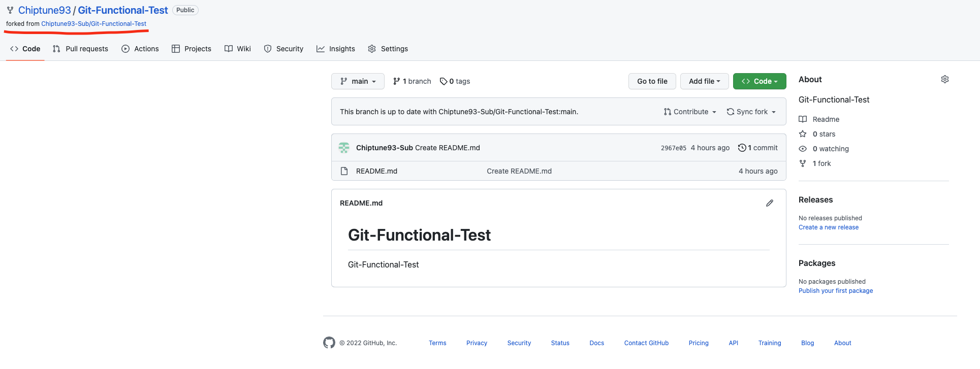The width and height of the screenshot is (980, 369).
Task: View the 1 commit history link
Action: pos(758,148)
